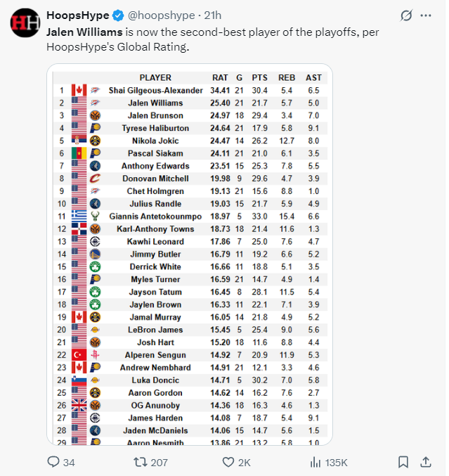
Task: Click the reply speech bubble icon
Action: (53, 462)
